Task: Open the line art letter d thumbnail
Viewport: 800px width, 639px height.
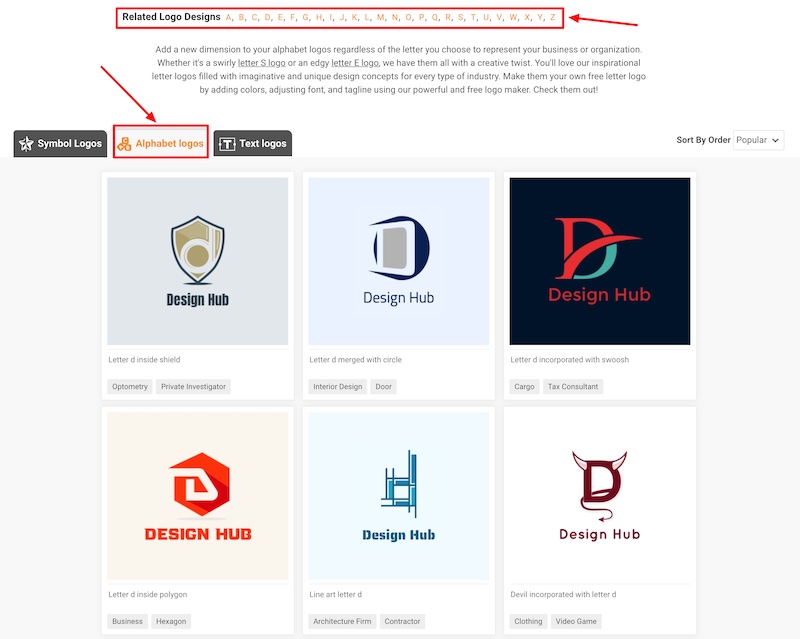Action: coord(398,496)
